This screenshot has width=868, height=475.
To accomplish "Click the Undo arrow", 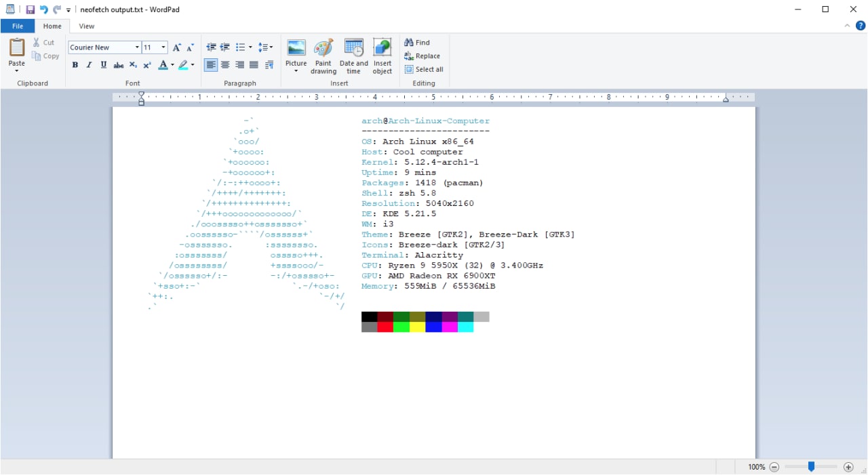I will tap(44, 9).
